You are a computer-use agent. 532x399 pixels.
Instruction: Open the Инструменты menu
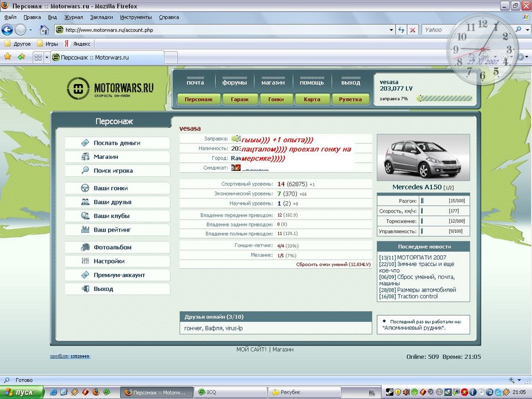(136, 17)
